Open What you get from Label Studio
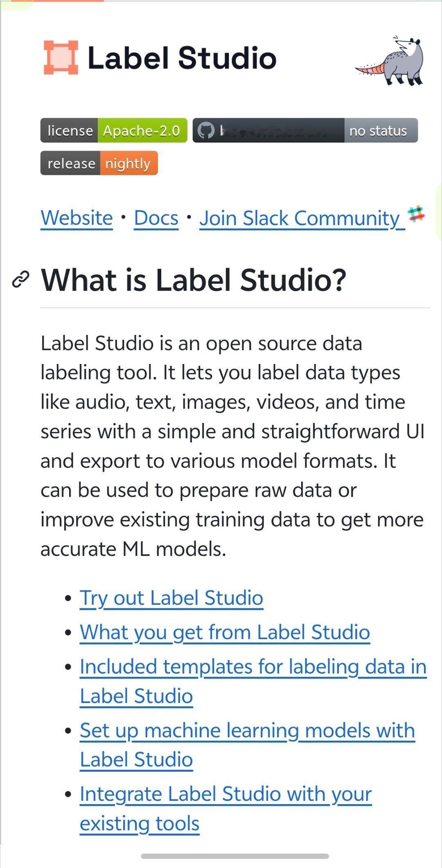Viewport: 442px width, 868px height. 225,632
